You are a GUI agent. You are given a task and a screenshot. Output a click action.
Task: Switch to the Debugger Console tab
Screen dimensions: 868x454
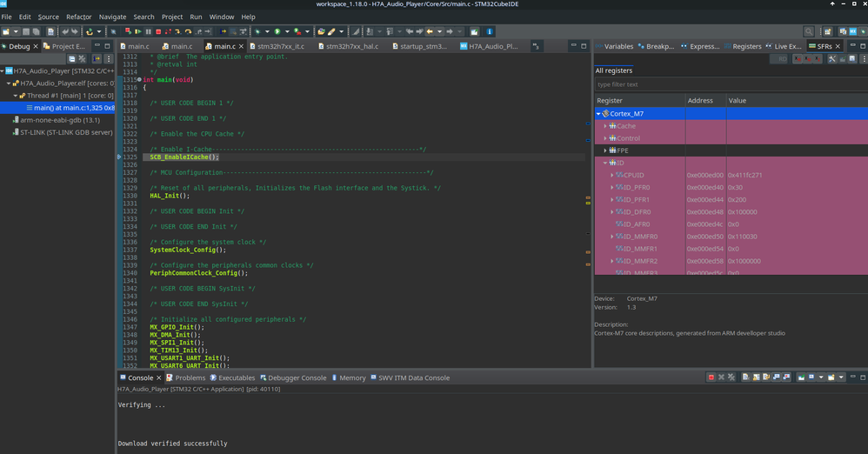click(x=293, y=377)
